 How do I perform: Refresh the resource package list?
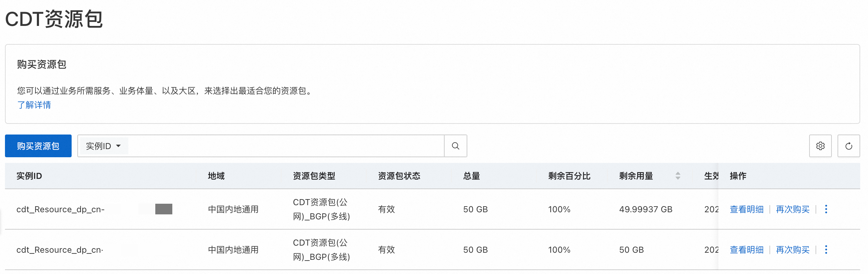pyautogui.click(x=848, y=146)
